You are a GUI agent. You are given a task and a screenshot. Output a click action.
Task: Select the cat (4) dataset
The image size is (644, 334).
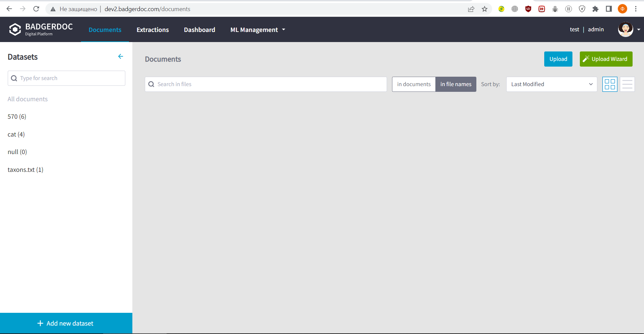(16, 134)
